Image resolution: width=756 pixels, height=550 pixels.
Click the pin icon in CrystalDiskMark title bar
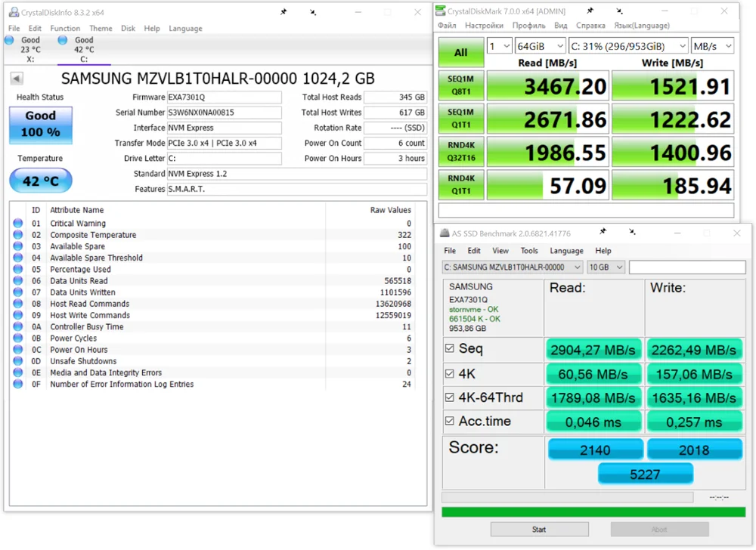pyautogui.click(x=590, y=11)
